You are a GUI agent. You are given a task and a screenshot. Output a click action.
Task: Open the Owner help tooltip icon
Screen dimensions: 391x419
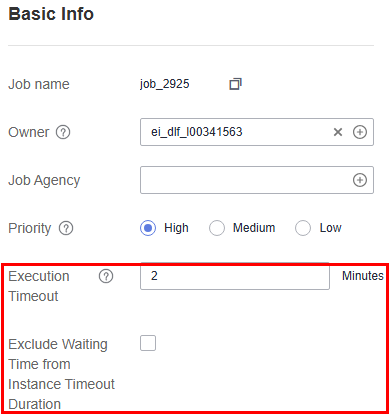tap(63, 132)
